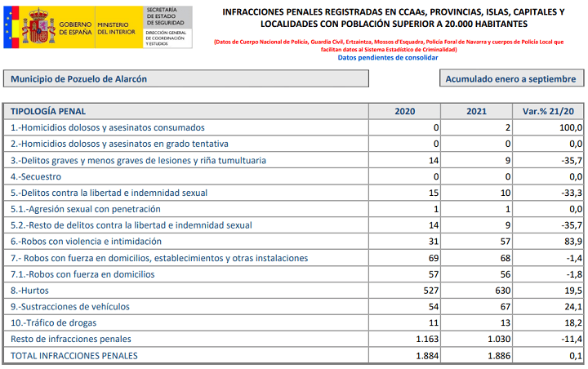Click the 2020 value '11' for Tráfico de drogas

(x=434, y=322)
